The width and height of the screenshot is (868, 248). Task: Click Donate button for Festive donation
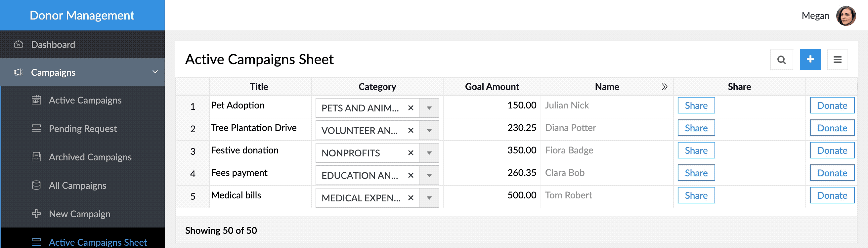[832, 150]
